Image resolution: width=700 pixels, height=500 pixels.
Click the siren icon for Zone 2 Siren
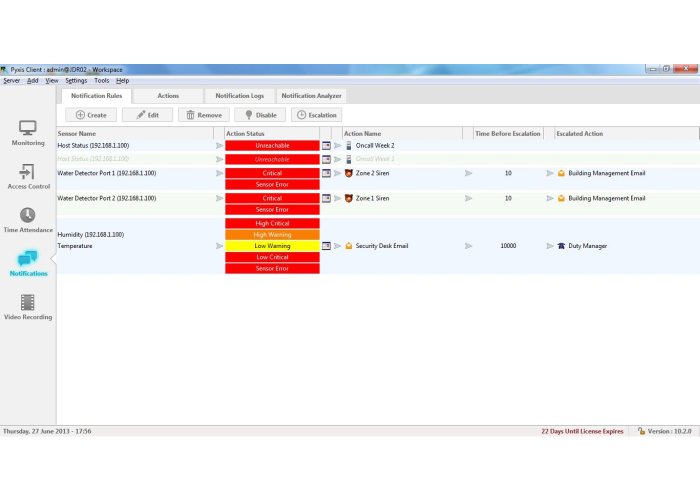coord(349,173)
